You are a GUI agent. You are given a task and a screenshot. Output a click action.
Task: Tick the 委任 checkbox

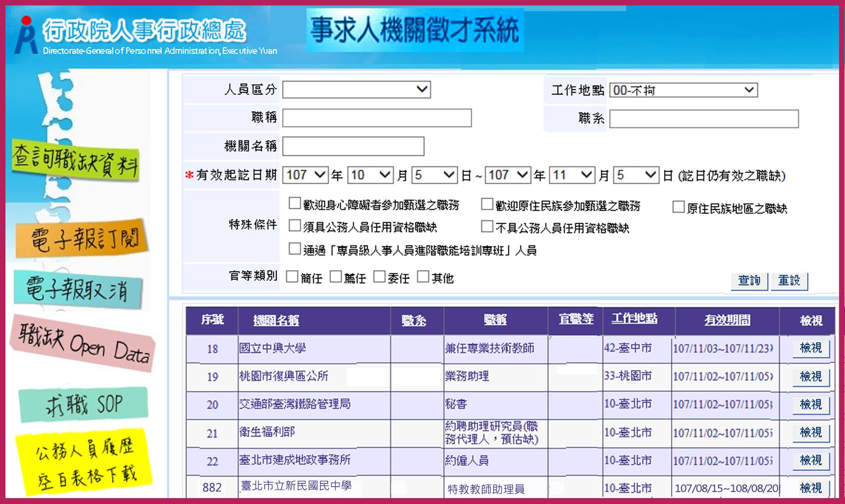[379, 277]
